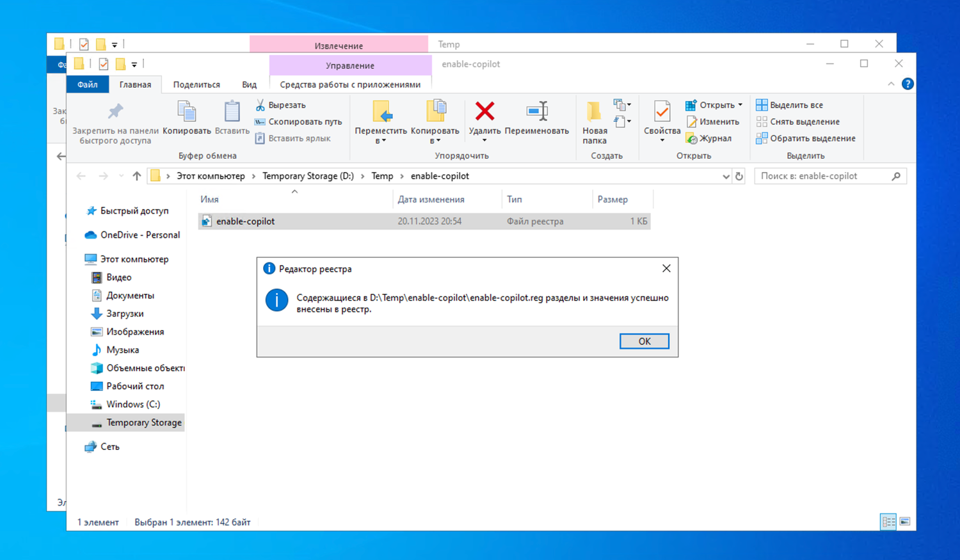Click Изменить in the Открыть group
This screenshot has height=560, width=960.
(x=712, y=122)
